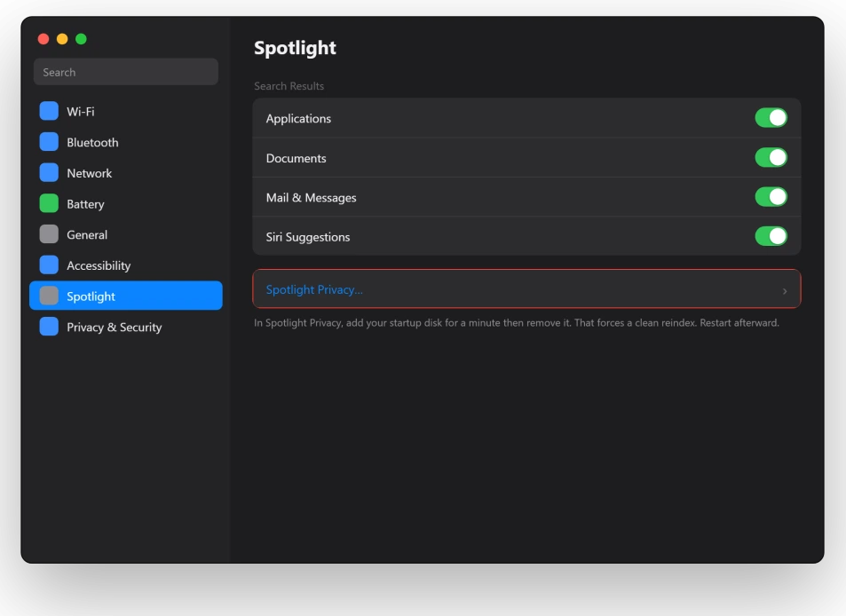Click the Spotlight page title
846x616 pixels.
pyautogui.click(x=295, y=48)
